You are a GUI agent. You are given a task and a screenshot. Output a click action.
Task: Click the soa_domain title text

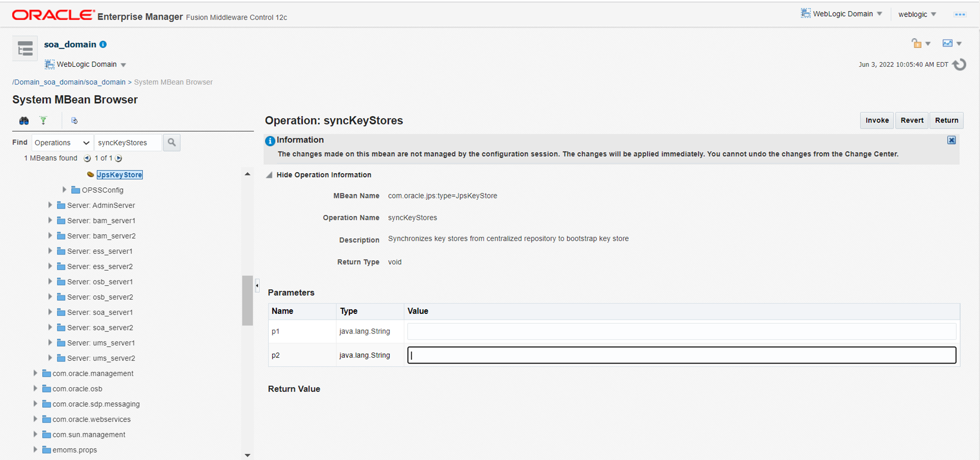[70, 44]
